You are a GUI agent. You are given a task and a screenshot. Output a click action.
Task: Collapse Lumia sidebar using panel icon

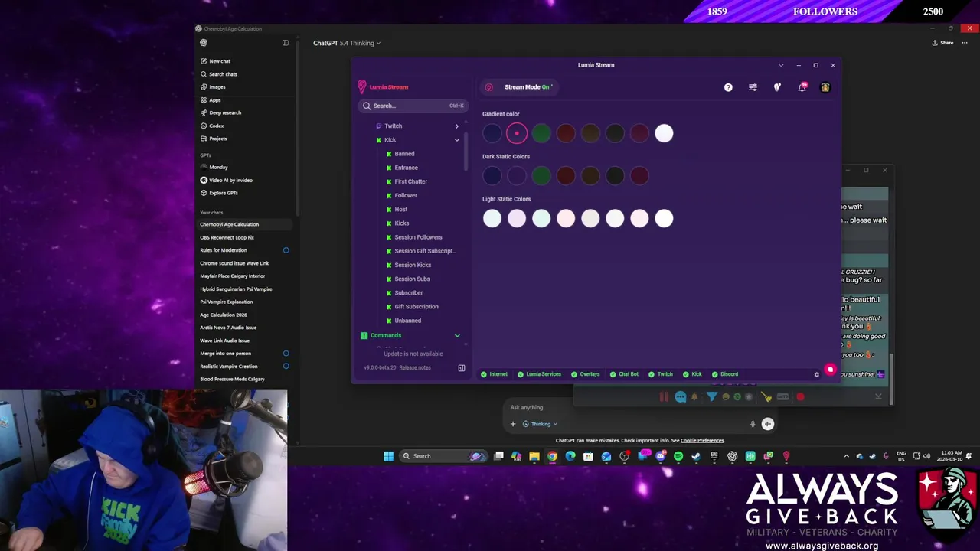click(x=462, y=368)
